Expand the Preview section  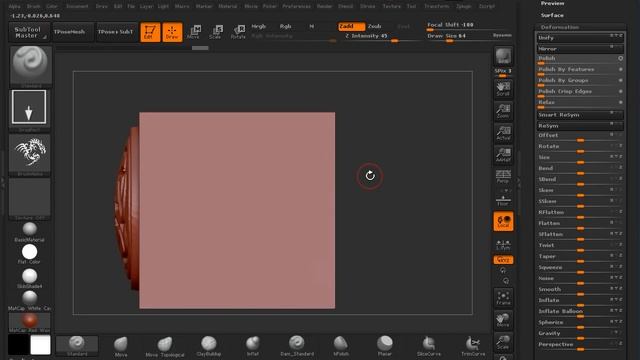coord(552,3)
